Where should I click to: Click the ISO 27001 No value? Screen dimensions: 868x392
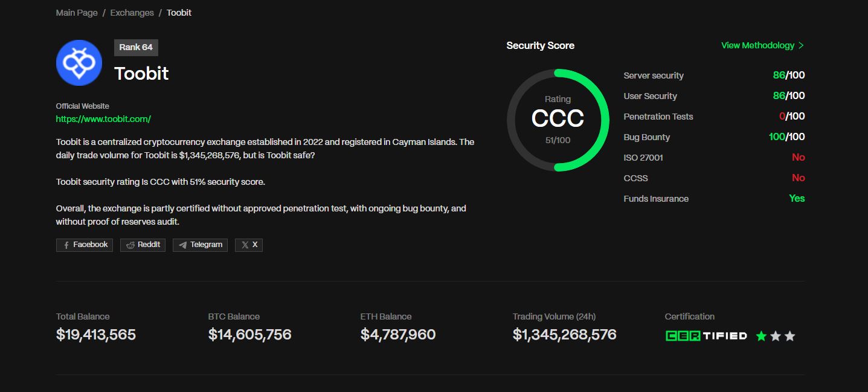click(799, 158)
